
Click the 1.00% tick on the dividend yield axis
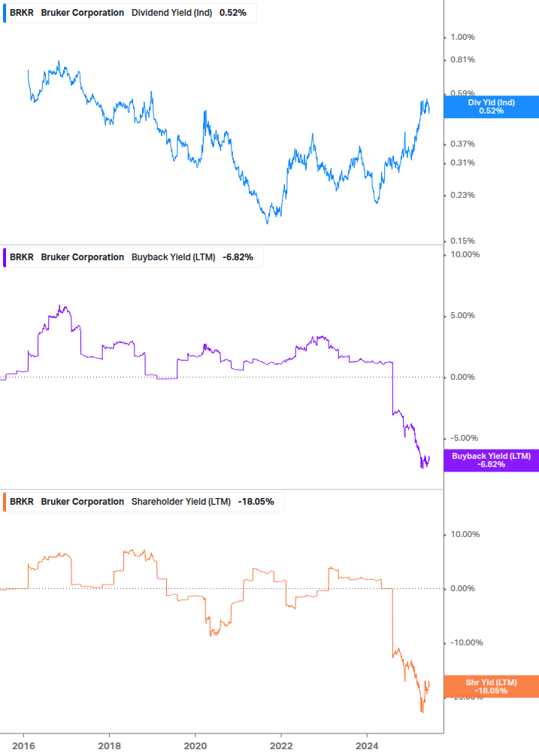[462, 37]
